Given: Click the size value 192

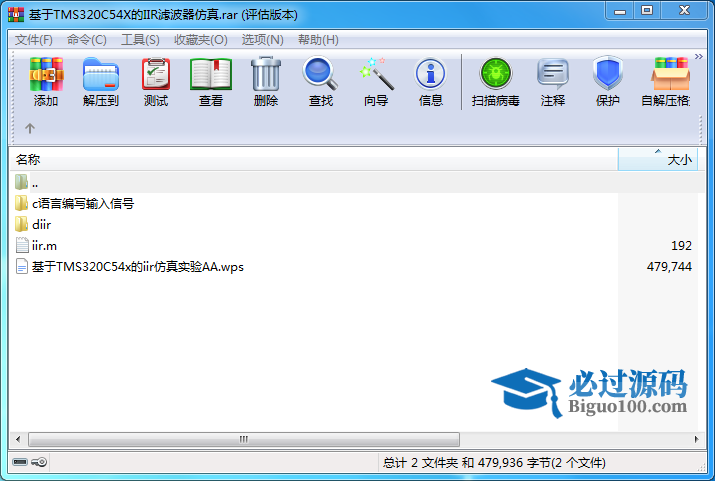Looking at the screenshot, I should tap(681, 246).
